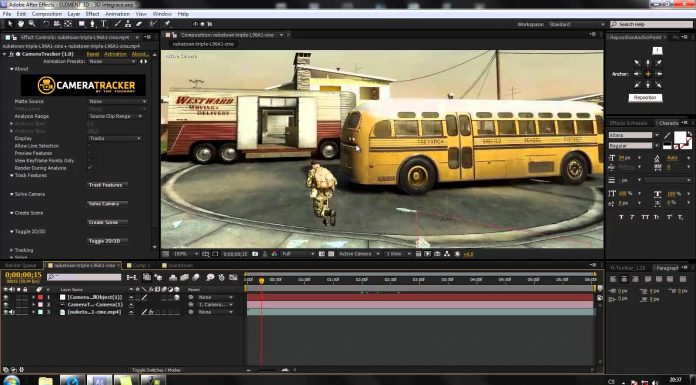This screenshot has height=385, width=696.
Task: Hide layer 2 CameraTracker Camera
Action: (x=6, y=305)
